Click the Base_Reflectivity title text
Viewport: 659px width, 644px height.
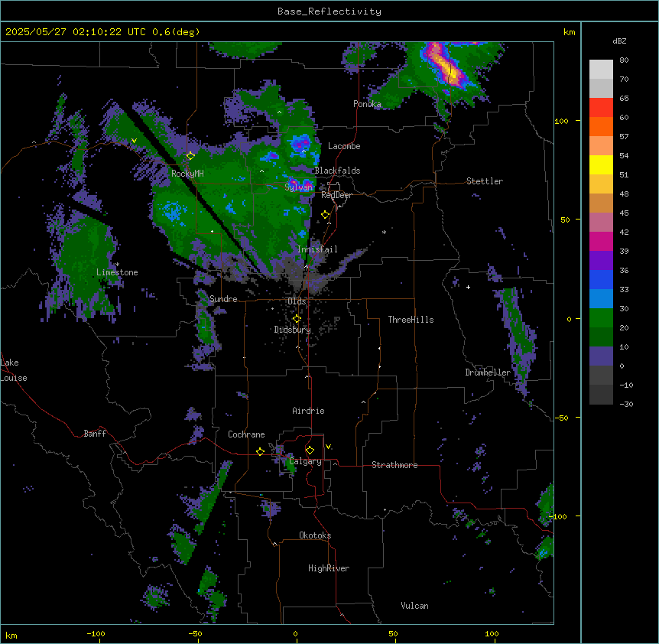(x=329, y=11)
